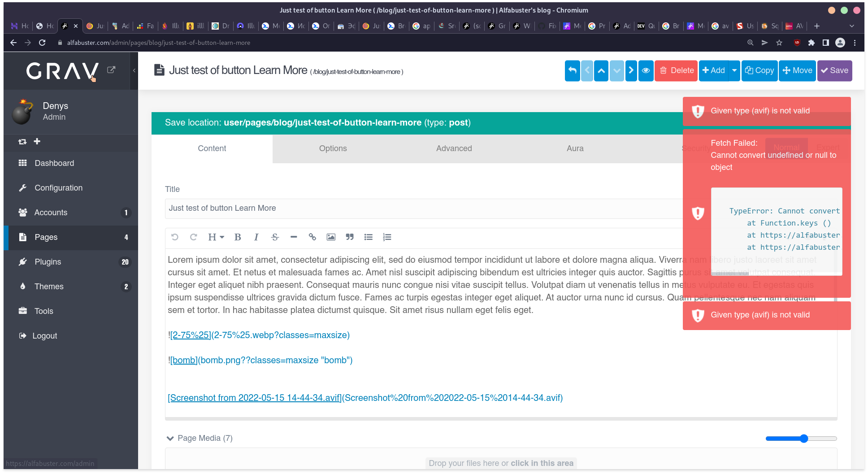Insert a blockquote in editor
The width and height of the screenshot is (868, 474).
tap(350, 237)
